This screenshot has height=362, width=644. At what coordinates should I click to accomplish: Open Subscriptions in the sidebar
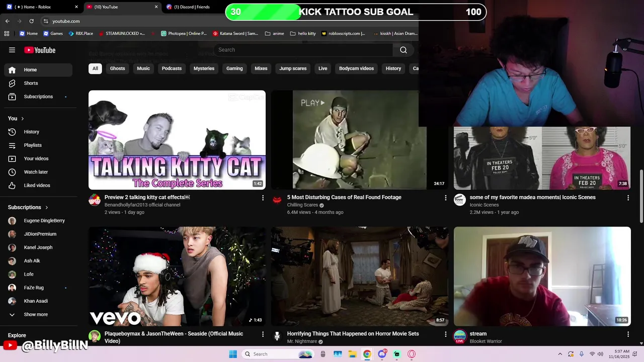[38, 97]
